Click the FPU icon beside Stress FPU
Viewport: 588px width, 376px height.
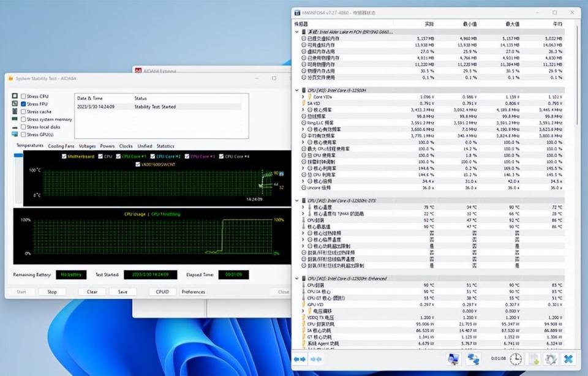tap(15, 103)
